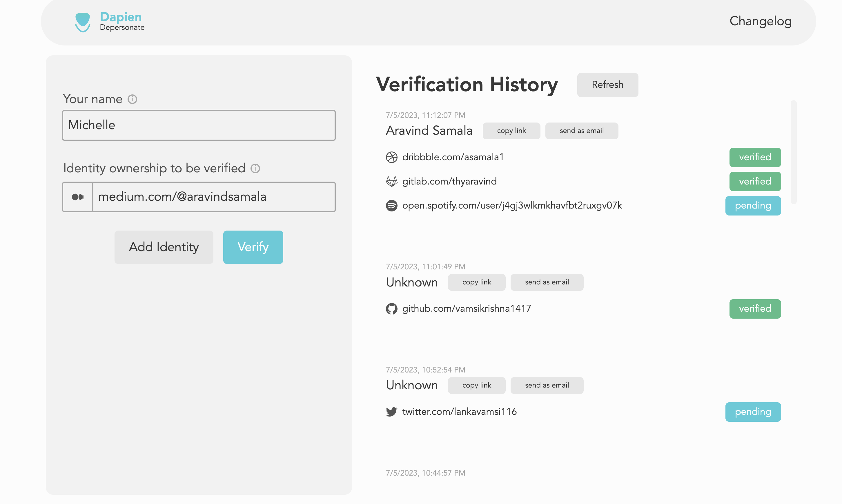The height and width of the screenshot is (504, 842).
Task: Click the verification history scrollbar
Action: click(793, 152)
